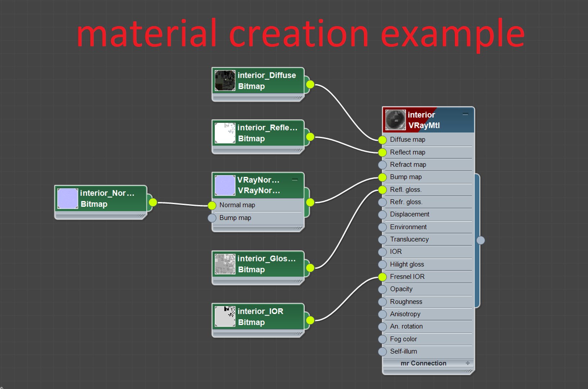This screenshot has height=389, width=588.
Task: Click the interior_Nor bitmap node thumbnail
Action: click(x=68, y=198)
